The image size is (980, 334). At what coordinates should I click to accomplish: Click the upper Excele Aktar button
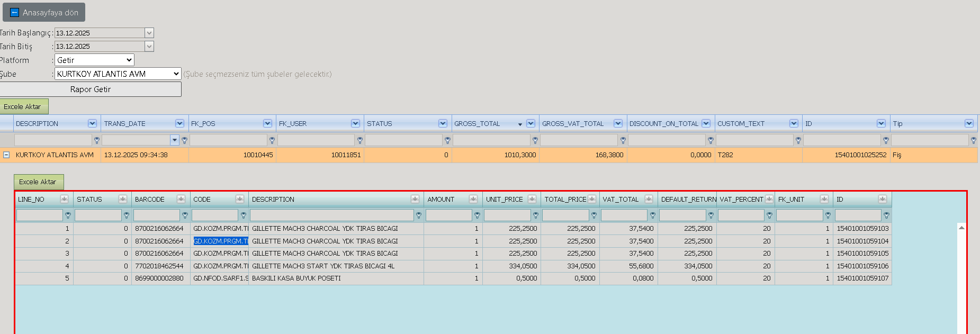coord(23,107)
